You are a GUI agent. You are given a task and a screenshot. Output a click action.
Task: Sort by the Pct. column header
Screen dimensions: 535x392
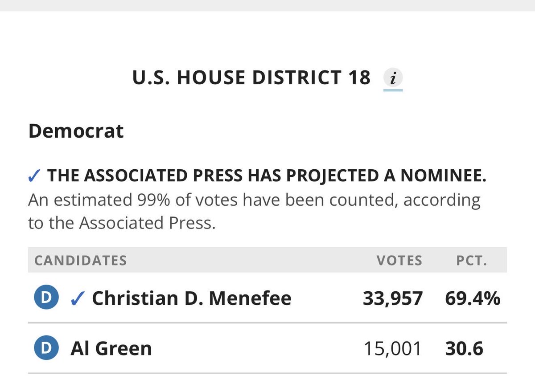coord(472,260)
